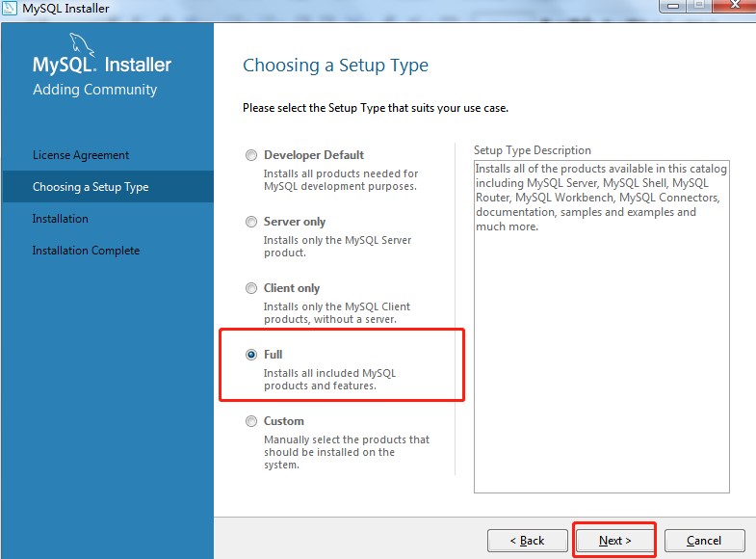
Task: Select the Client only radio button
Action: (x=251, y=288)
